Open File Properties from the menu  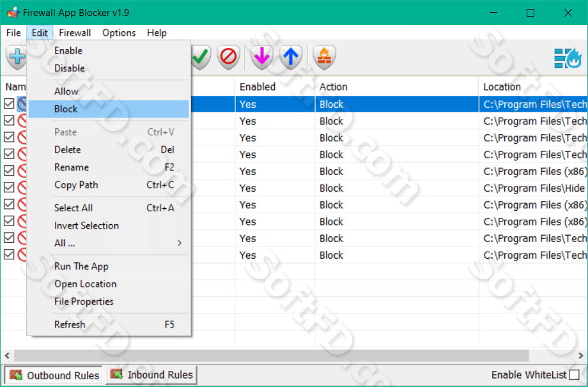point(109,301)
